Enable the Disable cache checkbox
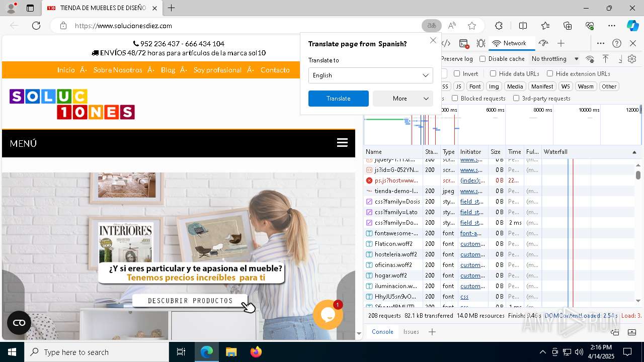This screenshot has width=644, height=362. (x=482, y=59)
